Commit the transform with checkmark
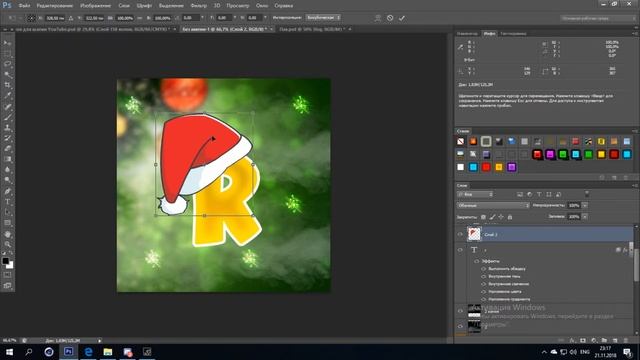This screenshot has width=640, height=360. pos(402,18)
